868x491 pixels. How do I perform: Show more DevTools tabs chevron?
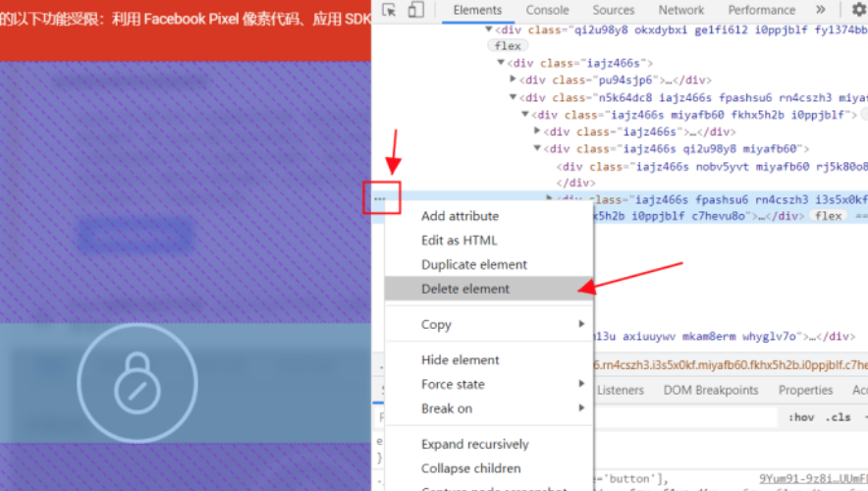coord(821,10)
